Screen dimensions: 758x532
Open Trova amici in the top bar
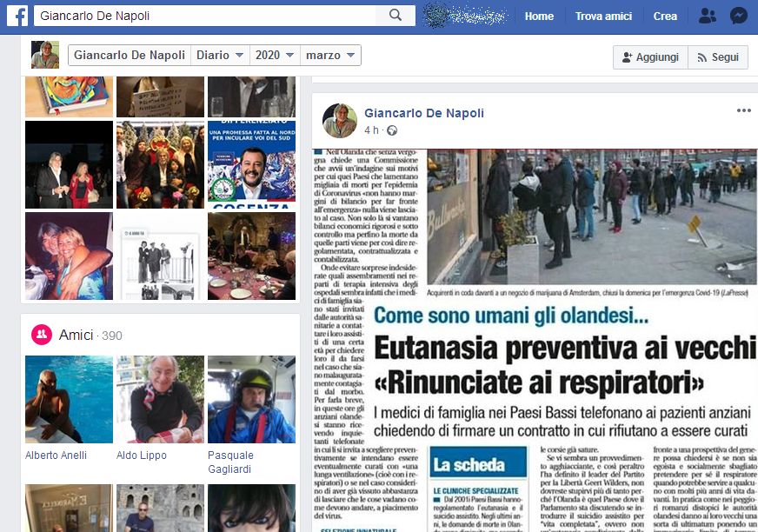coord(603,16)
